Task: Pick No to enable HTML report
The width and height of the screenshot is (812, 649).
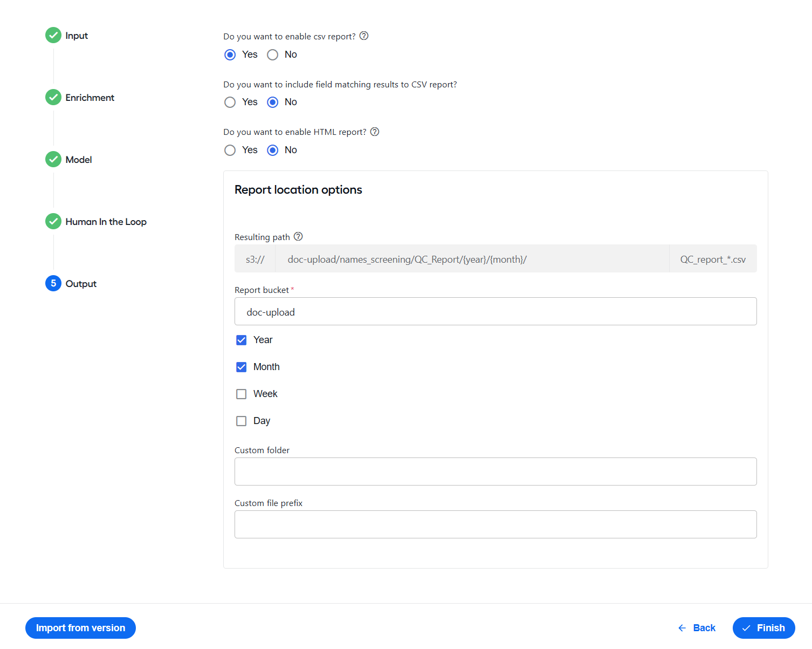Action: point(273,151)
